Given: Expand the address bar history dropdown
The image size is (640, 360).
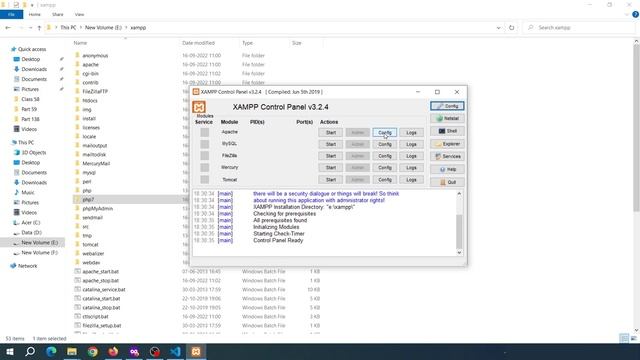Looking at the screenshot, I should point(498,28).
